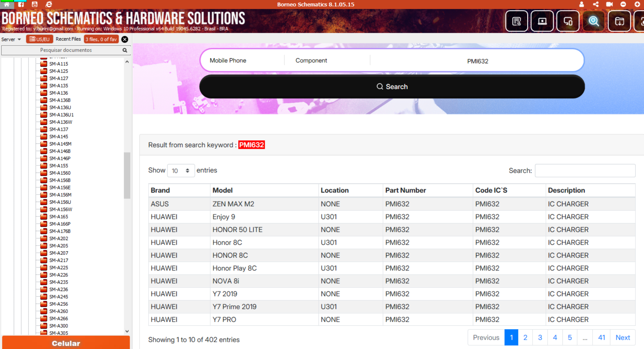Open the multi-device screen icon
The width and height of the screenshot is (644, 349).
(x=568, y=21)
